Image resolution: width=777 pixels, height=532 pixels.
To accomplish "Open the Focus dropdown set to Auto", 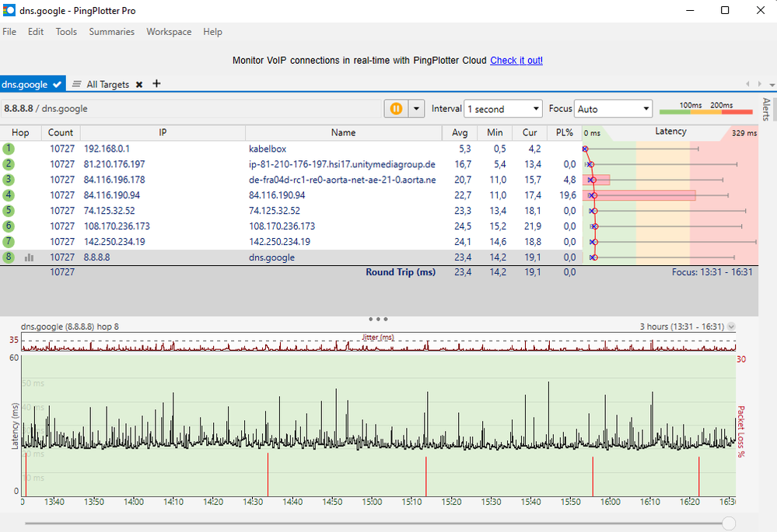I will (x=613, y=110).
